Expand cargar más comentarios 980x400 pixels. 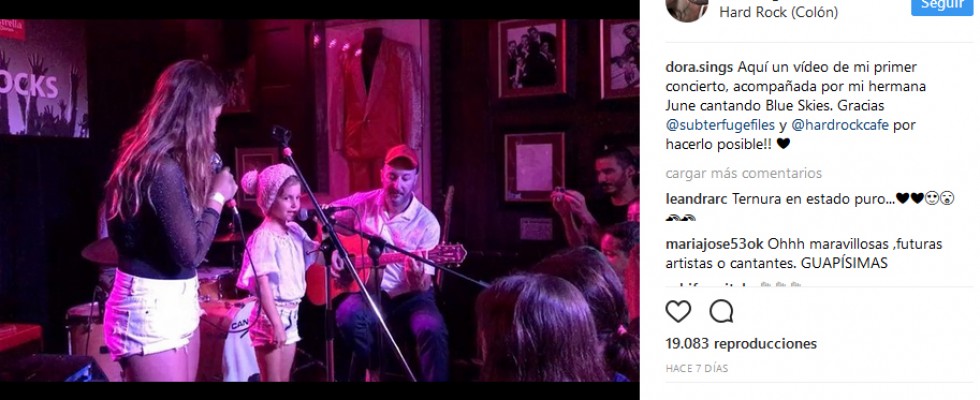[x=743, y=173]
